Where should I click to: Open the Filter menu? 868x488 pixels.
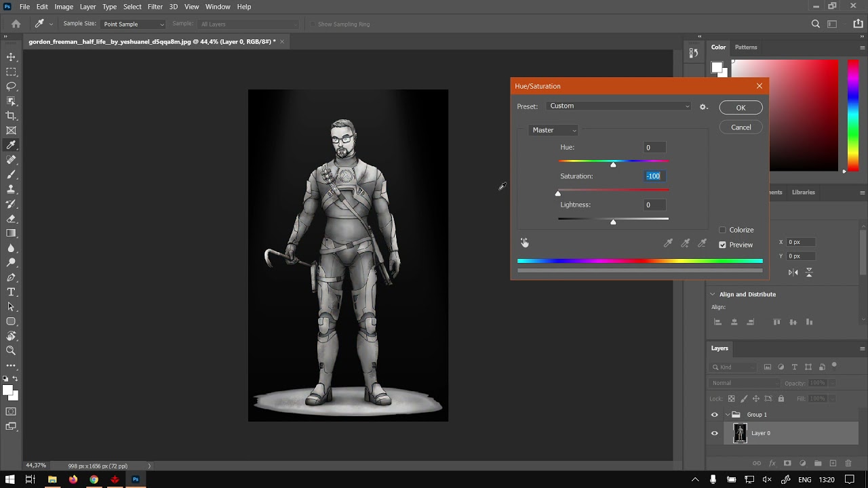click(155, 7)
